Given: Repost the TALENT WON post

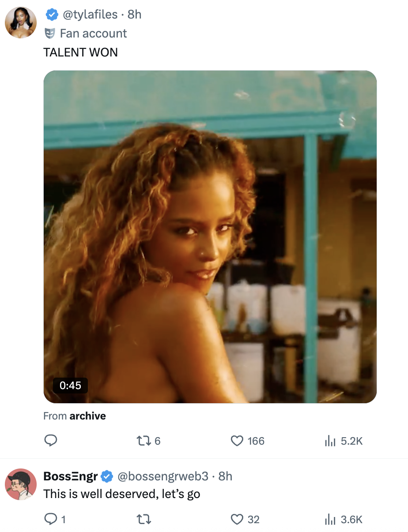Looking at the screenshot, I should 143,441.
